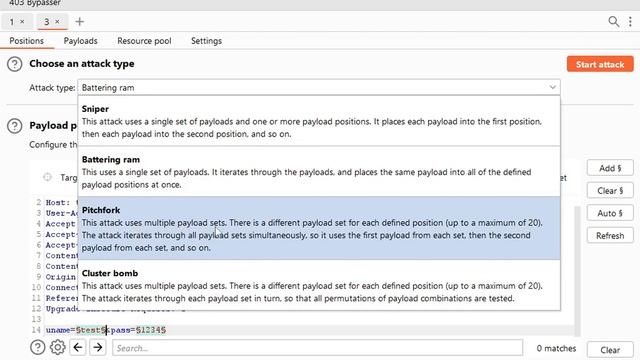Collapse the Attack type dropdown arrow
640x360 pixels.
[553, 87]
